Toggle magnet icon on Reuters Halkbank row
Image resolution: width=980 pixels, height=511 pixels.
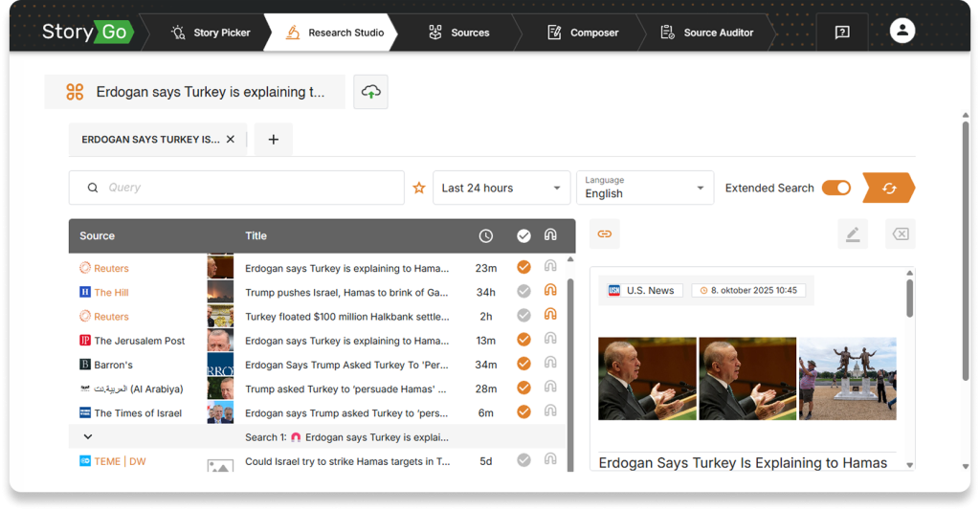(550, 316)
